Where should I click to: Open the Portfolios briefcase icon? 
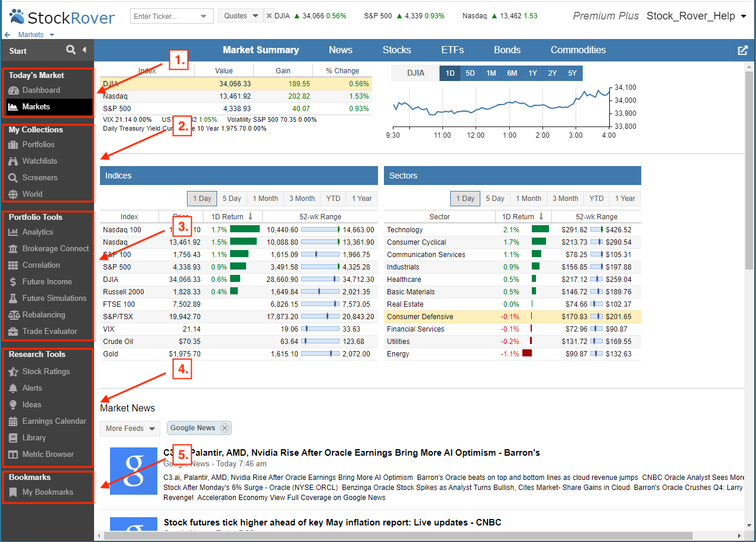tap(13, 145)
